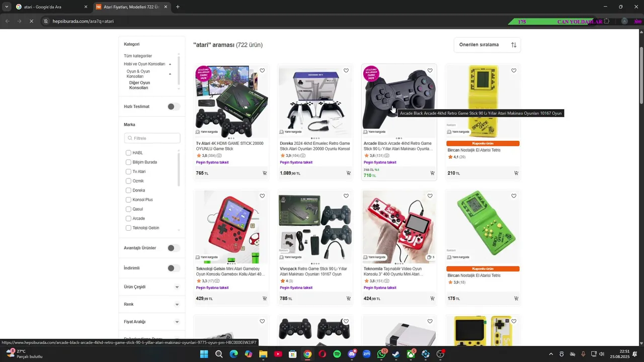This screenshot has width=644, height=362.
Task: Open the Arcade Black Retro Game Stick title link
Action: coord(397,146)
